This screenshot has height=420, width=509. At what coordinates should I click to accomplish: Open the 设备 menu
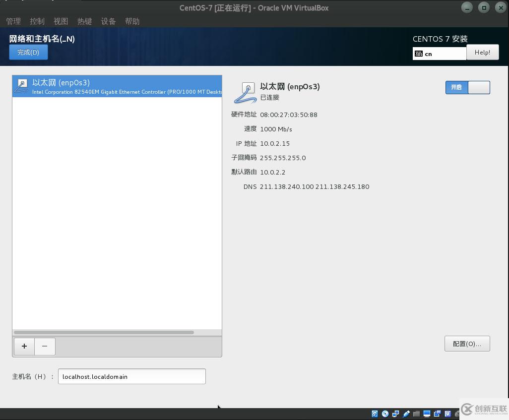tap(108, 21)
